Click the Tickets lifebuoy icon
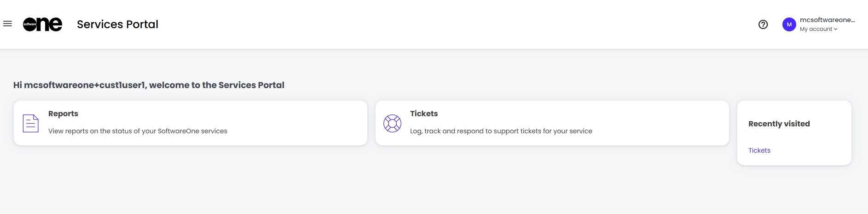868x214 pixels. (x=393, y=123)
